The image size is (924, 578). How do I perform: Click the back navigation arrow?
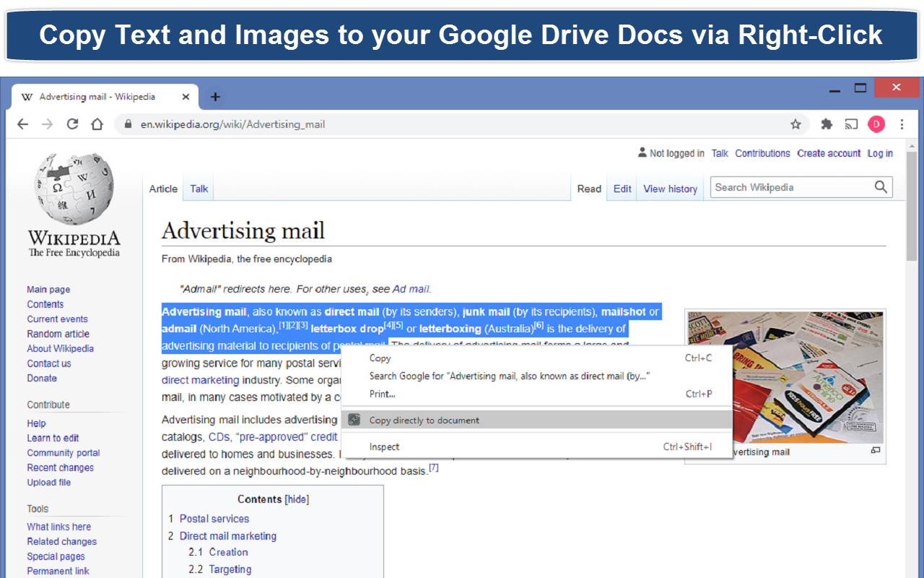tap(22, 124)
